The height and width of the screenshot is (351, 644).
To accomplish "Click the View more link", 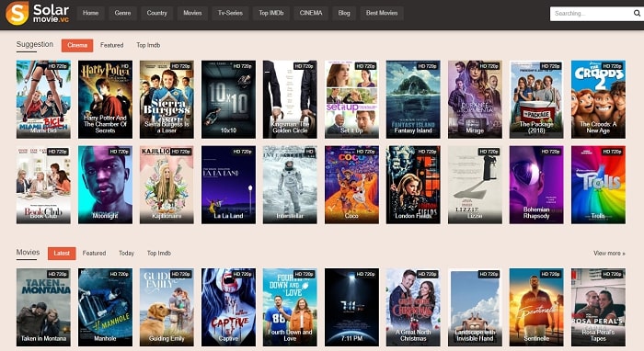I will (x=609, y=253).
